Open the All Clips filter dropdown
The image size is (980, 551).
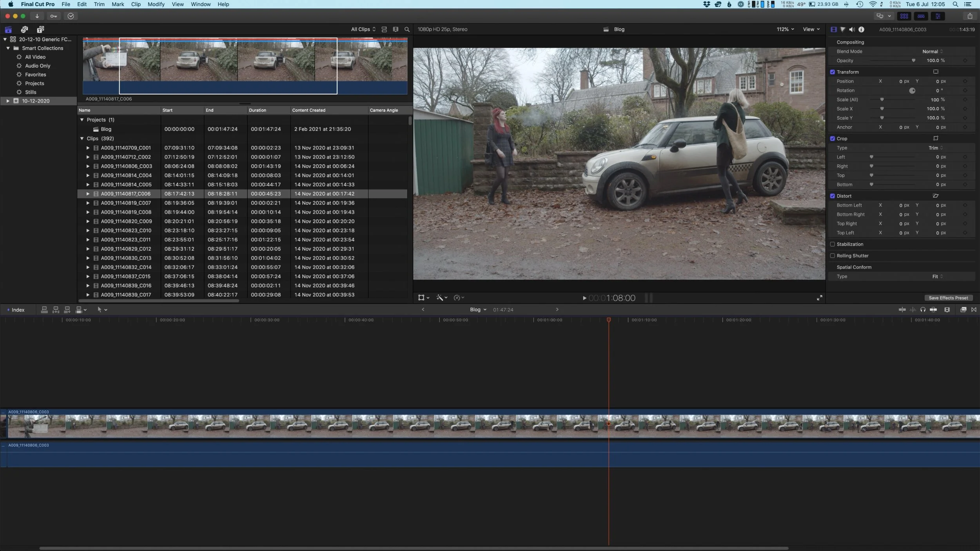[x=363, y=29]
